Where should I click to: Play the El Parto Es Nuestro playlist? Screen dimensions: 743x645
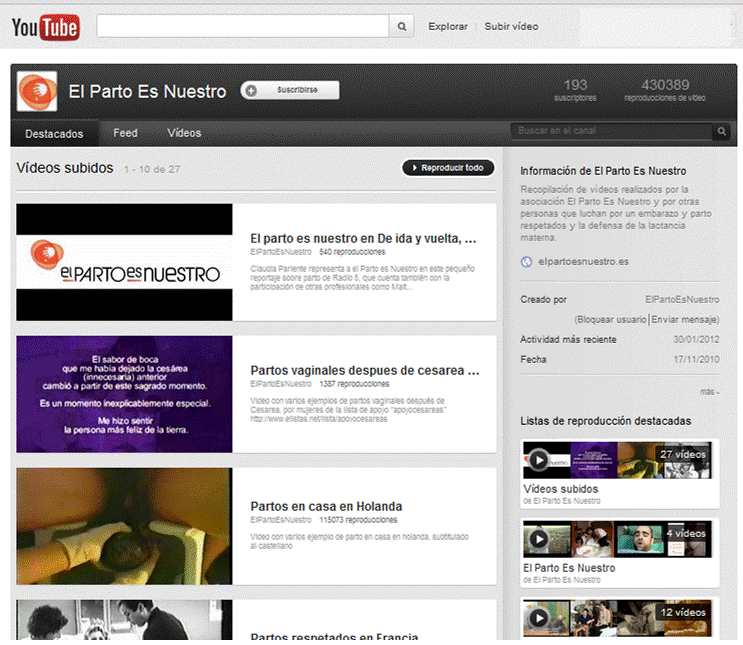pyautogui.click(x=538, y=539)
